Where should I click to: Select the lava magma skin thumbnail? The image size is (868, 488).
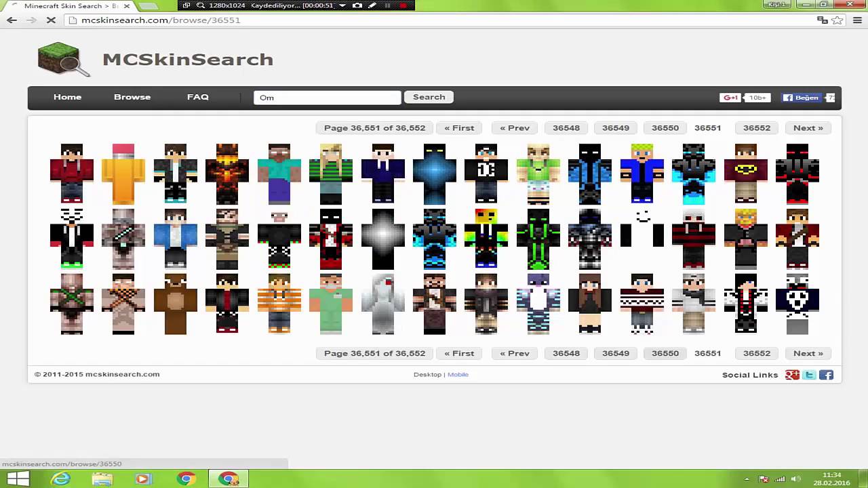227,174
